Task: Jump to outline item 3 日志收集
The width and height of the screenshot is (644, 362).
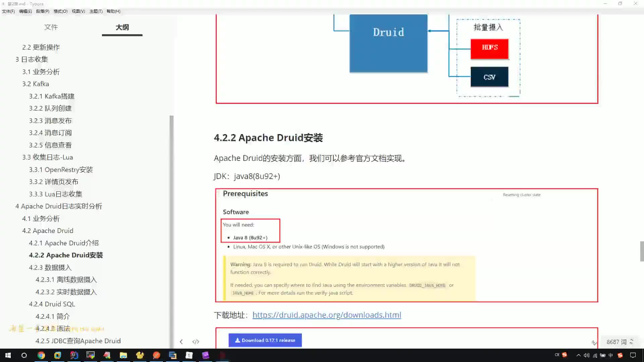Action: coord(32,59)
